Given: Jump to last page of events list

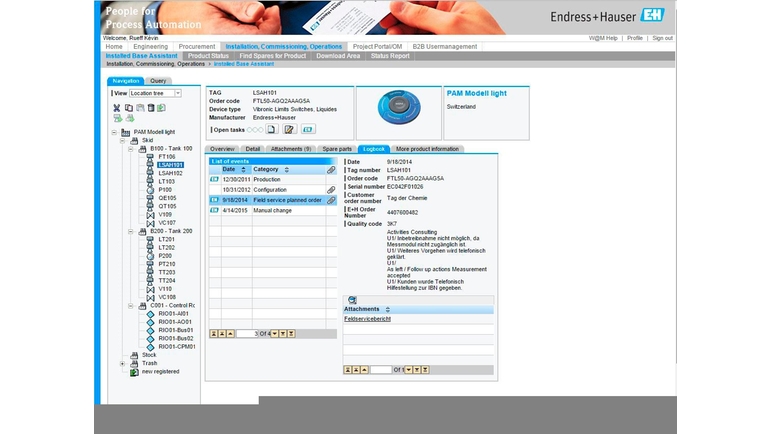Looking at the screenshot, I should click(x=291, y=334).
